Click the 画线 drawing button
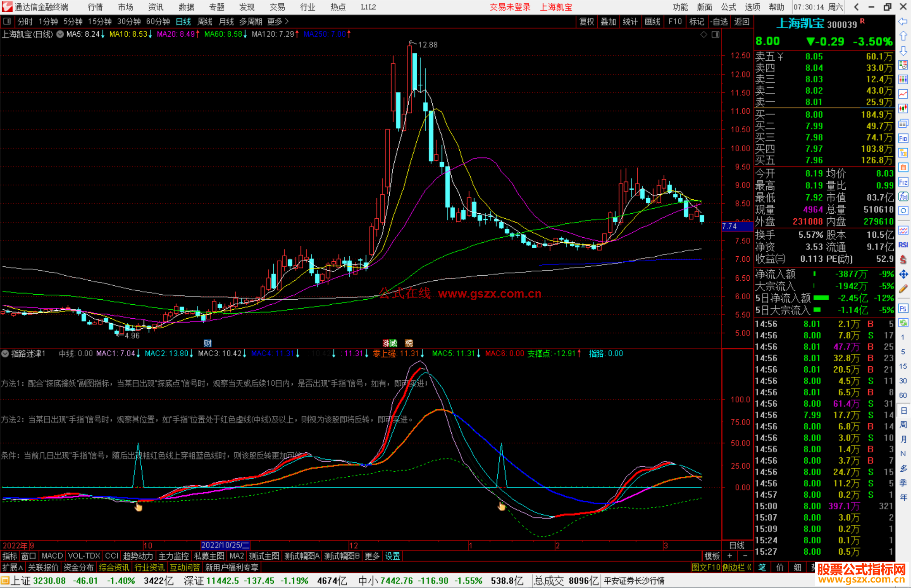 (x=652, y=21)
